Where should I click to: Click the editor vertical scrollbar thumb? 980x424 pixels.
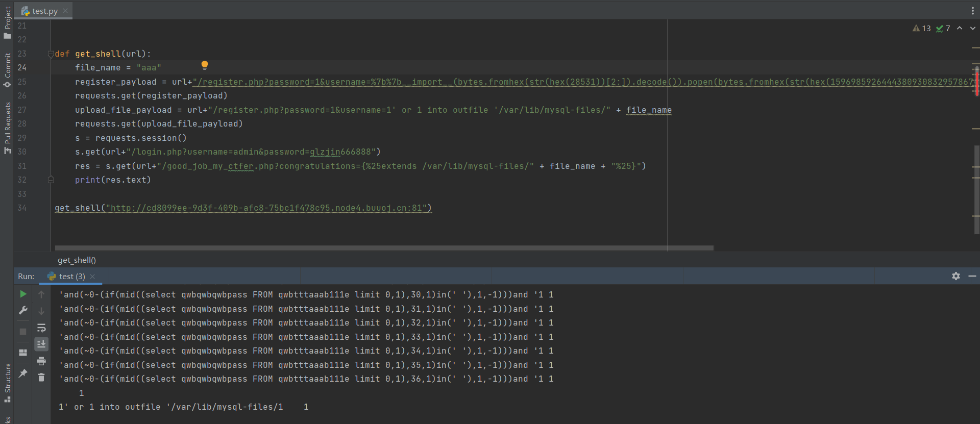[x=977, y=190]
